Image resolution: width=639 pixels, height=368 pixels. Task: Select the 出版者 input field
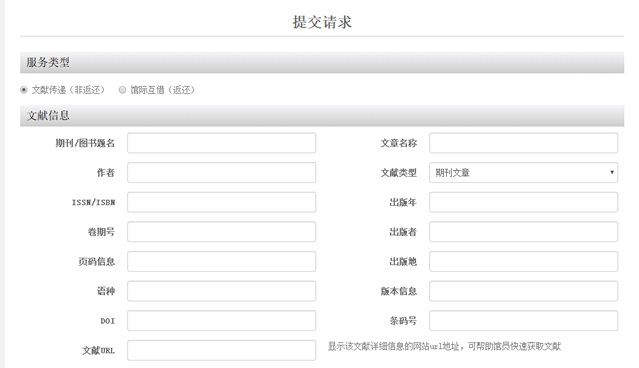tap(523, 231)
